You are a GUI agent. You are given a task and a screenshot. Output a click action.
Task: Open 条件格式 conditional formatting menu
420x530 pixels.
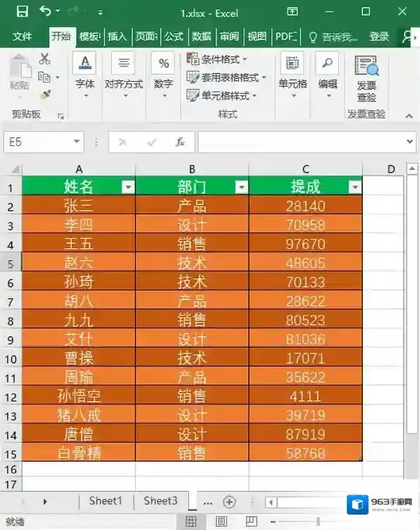tap(217, 59)
